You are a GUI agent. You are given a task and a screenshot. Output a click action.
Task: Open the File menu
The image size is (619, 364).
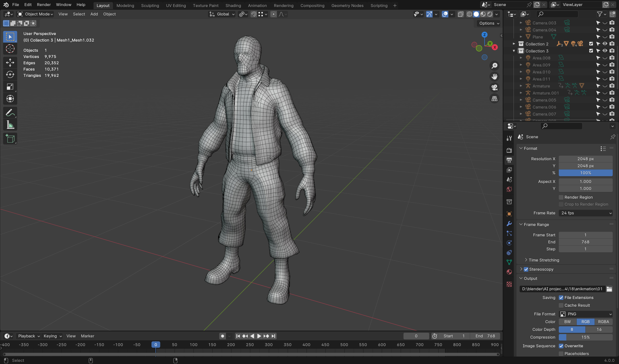[15, 5]
